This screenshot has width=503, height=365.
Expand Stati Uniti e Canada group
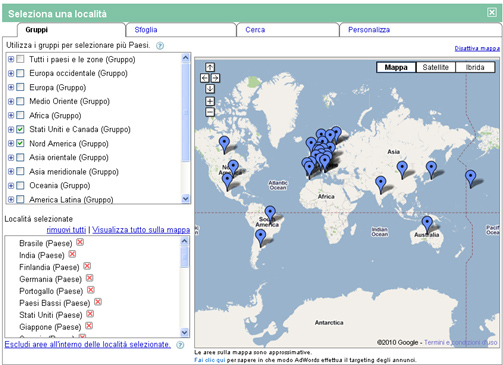pos(11,129)
